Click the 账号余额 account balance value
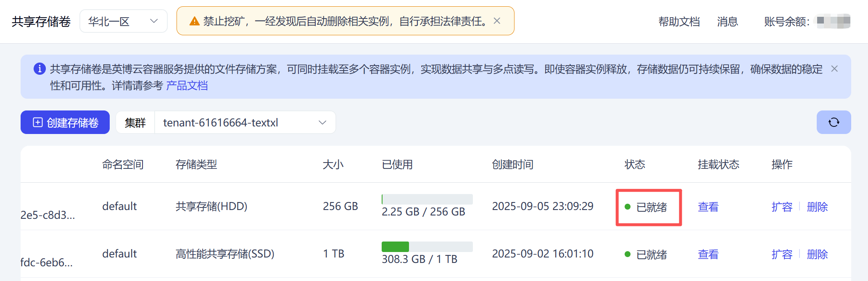Viewport: 868px width, 281px height. click(834, 21)
